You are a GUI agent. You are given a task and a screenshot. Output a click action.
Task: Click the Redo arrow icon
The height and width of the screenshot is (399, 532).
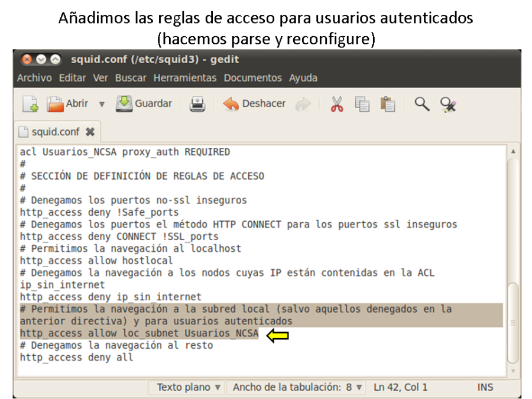pyautogui.click(x=303, y=105)
